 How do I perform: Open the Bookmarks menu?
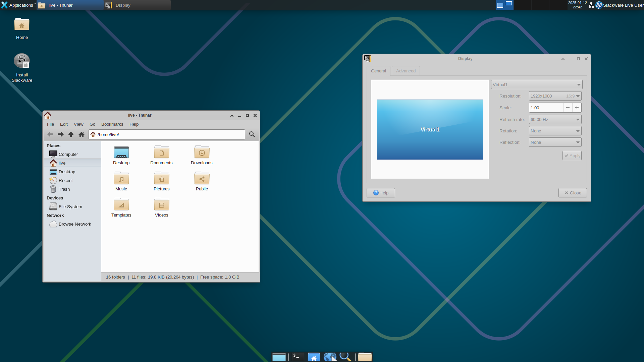tap(112, 124)
